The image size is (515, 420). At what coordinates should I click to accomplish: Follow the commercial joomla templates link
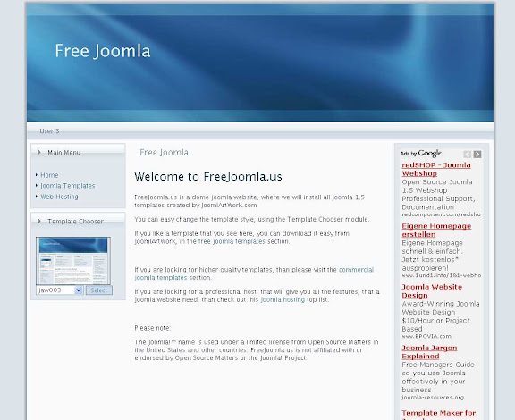coord(254,273)
